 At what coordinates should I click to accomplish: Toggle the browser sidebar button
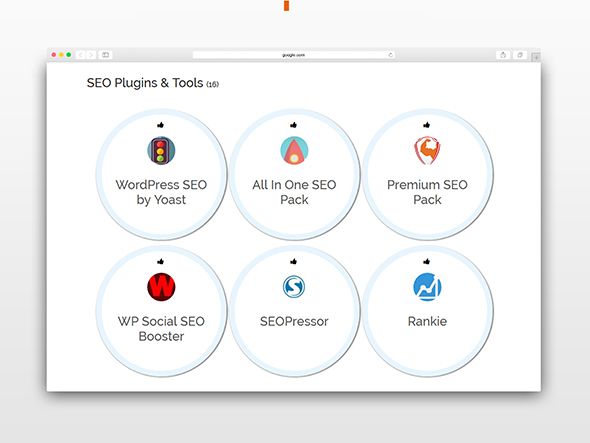[x=106, y=55]
